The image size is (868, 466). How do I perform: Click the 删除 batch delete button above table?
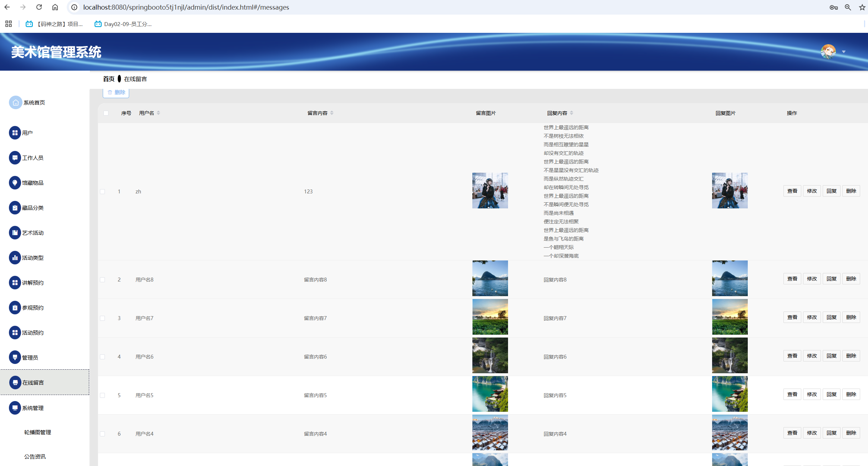click(116, 92)
